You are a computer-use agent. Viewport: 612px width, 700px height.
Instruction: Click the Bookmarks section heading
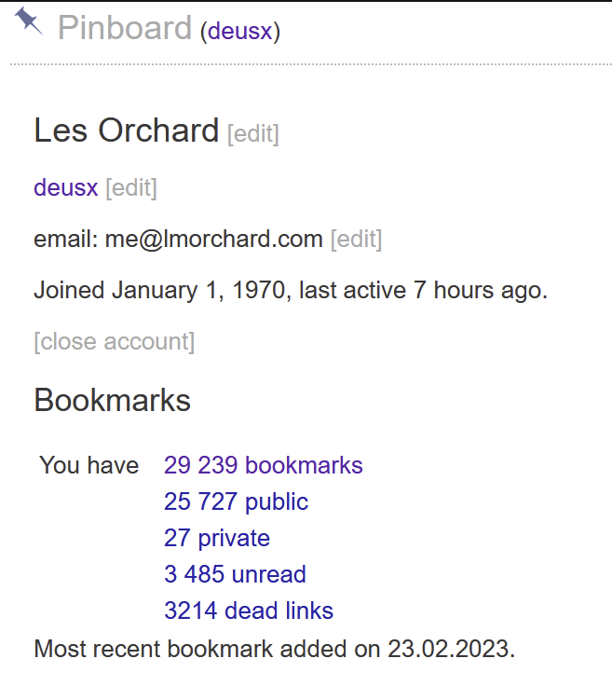pyautogui.click(x=113, y=400)
